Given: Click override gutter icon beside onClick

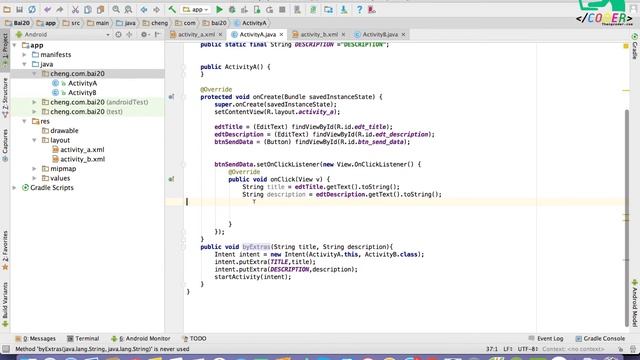Looking at the screenshot, I should tap(171, 179).
